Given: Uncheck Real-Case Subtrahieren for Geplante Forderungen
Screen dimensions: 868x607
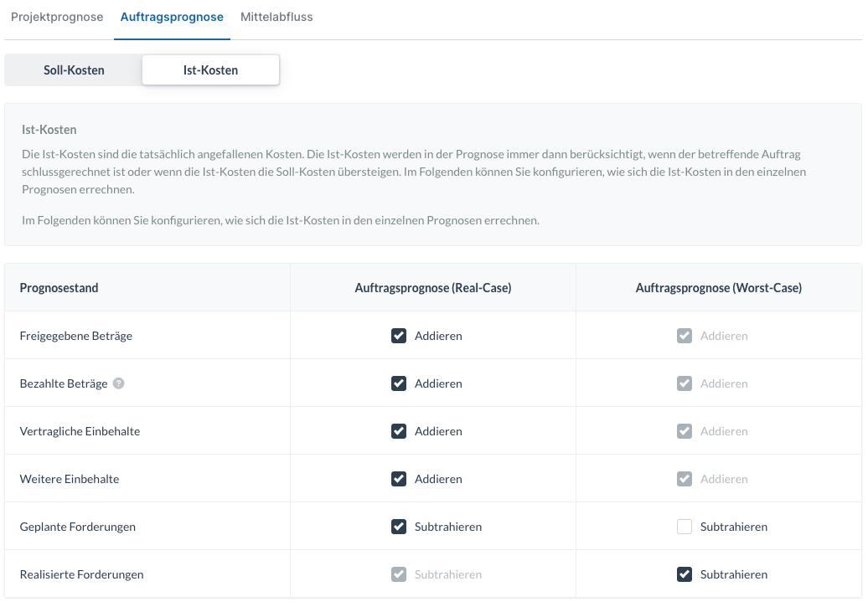Looking at the screenshot, I should pos(399,527).
